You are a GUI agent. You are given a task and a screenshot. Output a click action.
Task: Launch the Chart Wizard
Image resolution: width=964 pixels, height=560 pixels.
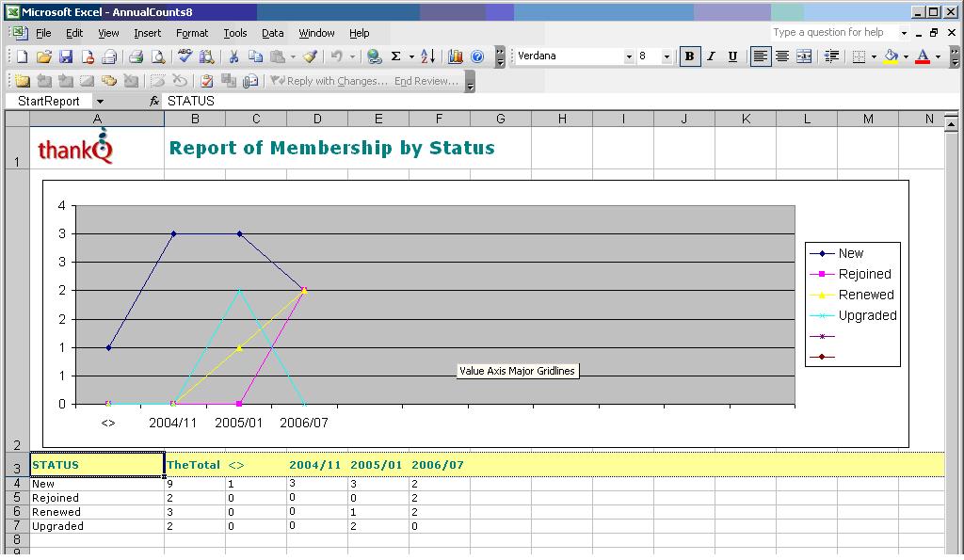tap(455, 56)
